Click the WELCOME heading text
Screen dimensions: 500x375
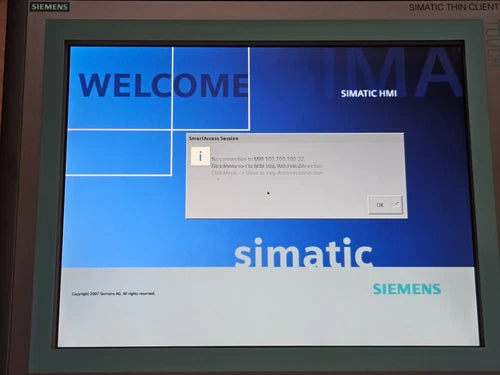(x=164, y=85)
